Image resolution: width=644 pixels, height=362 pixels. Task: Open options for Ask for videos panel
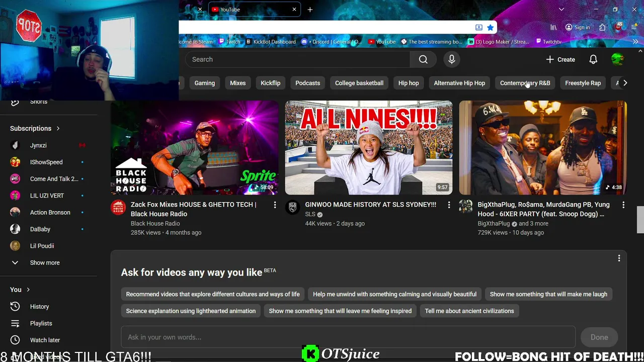click(x=619, y=258)
